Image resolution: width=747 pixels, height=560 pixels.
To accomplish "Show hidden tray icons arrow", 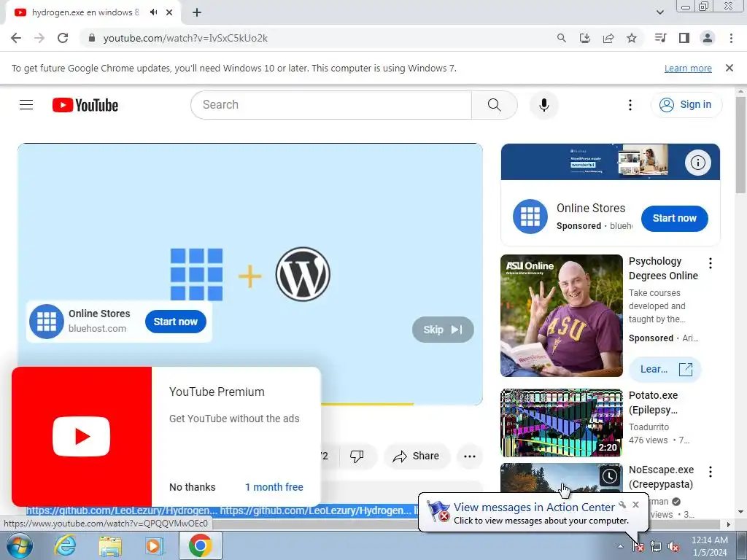I will (x=620, y=546).
